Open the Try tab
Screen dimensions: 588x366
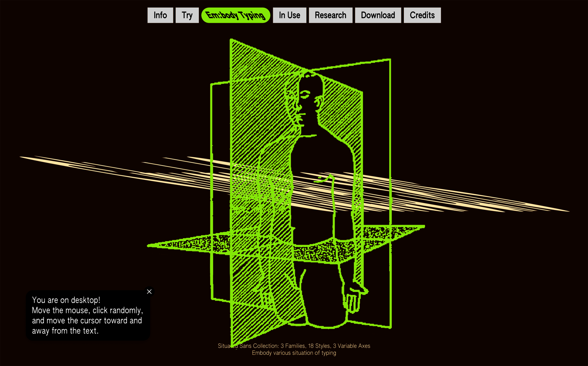point(187,15)
